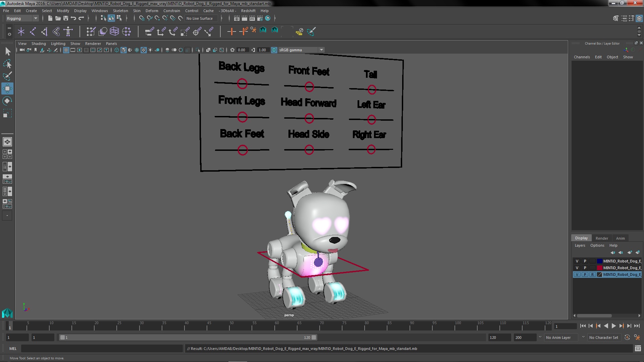Click Display tab in bottom right panel
644x362 pixels.
pyautogui.click(x=581, y=238)
